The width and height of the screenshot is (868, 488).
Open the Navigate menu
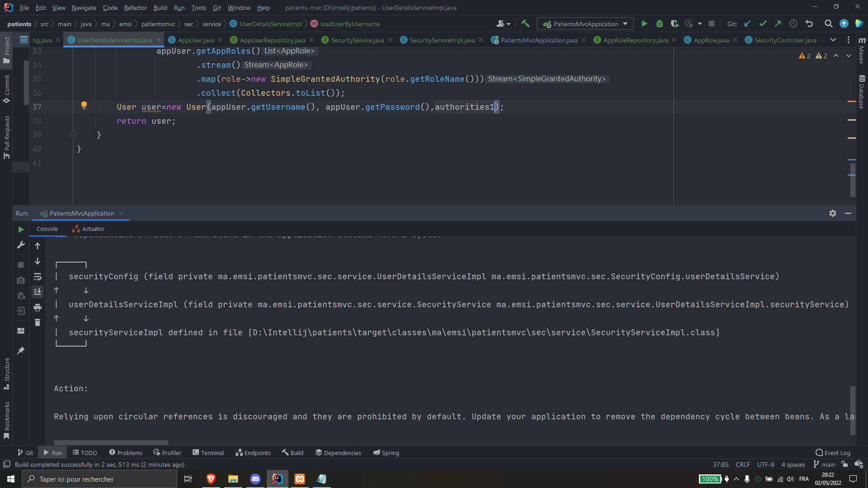tap(84, 8)
